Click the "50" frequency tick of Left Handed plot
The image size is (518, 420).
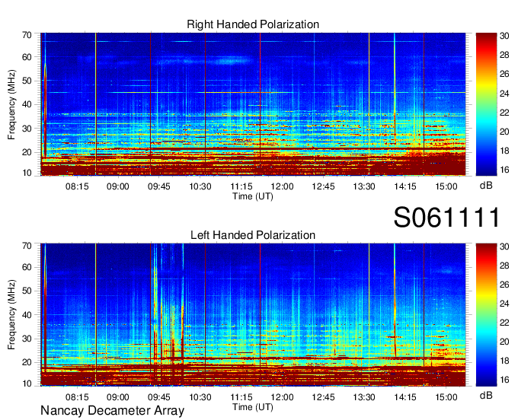(x=27, y=291)
